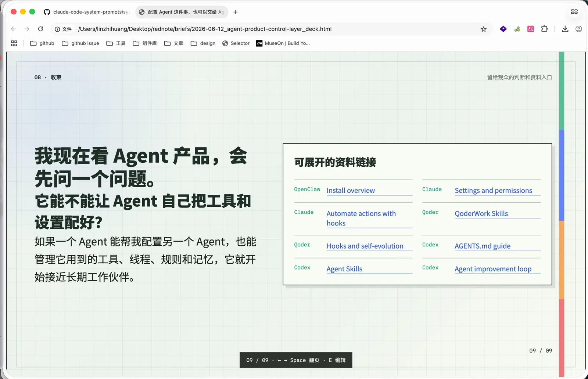This screenshot has width=588, height=379.
Task: Select the 配置 Agent 这件事 tab
Action: pos(182,12)
